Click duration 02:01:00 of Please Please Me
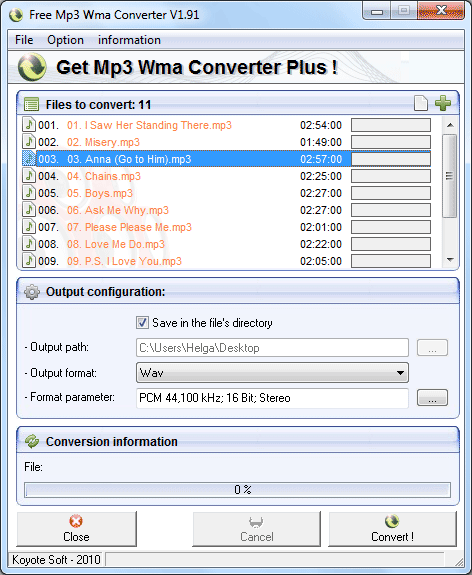472x575 pixels. pos(321,227)
